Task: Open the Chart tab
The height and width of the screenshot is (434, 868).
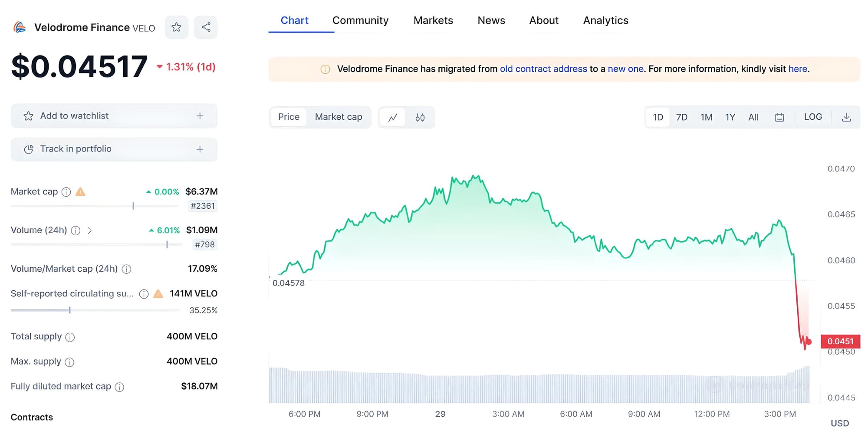Action: coord(295,20)
